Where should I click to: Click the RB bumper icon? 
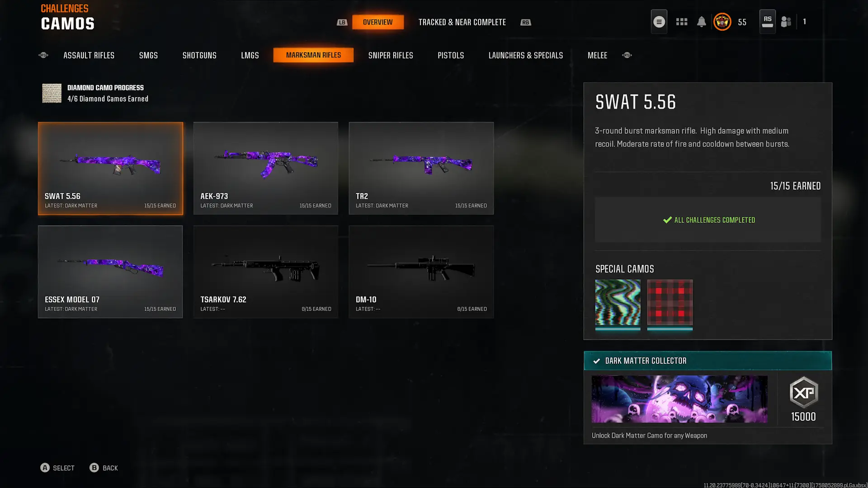pos(525,22)
